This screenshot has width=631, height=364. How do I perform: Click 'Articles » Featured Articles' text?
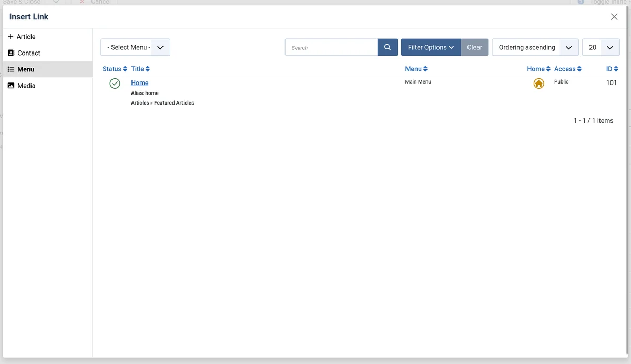coord(162,103)
